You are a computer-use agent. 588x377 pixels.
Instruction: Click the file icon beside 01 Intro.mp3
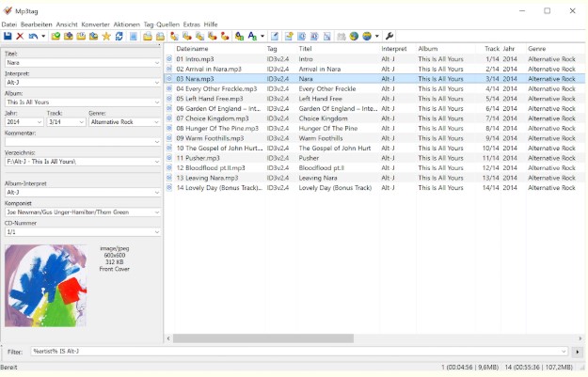(x=170, y=59)
